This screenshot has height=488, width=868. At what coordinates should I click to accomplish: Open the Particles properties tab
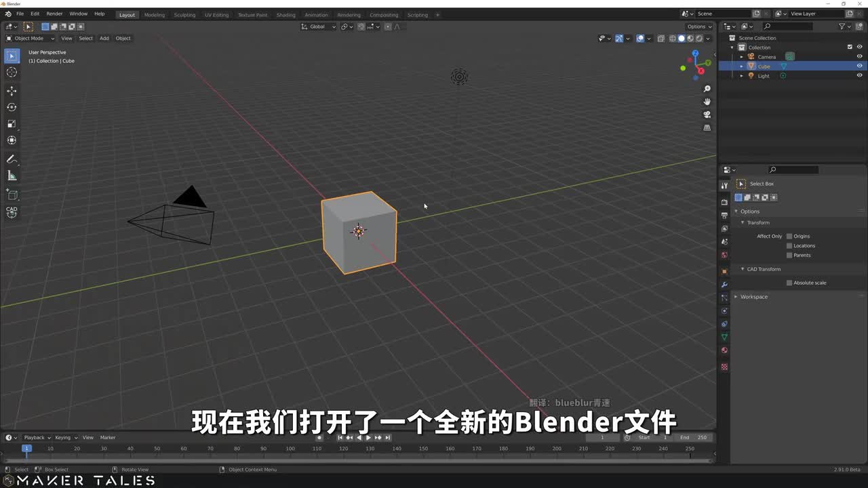coord(724,298)
